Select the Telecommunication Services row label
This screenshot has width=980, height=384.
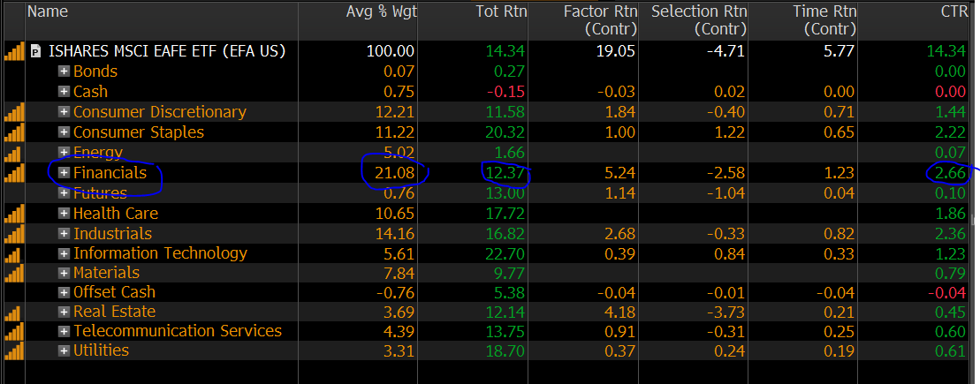tap(178, 331)
